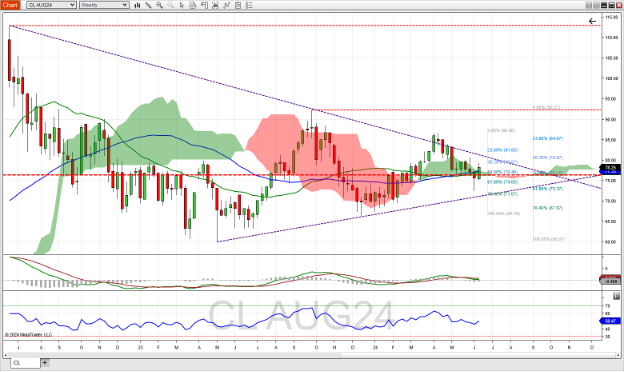Viewport: 624px width, 372px height.
Task: Open the Chart menu button
Action: click(10, 5)
